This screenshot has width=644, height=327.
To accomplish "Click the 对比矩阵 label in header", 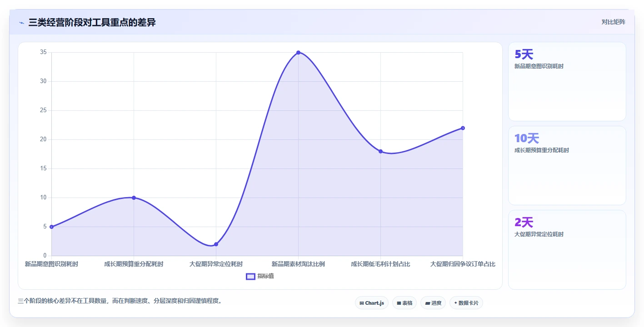I will (613, 22).
